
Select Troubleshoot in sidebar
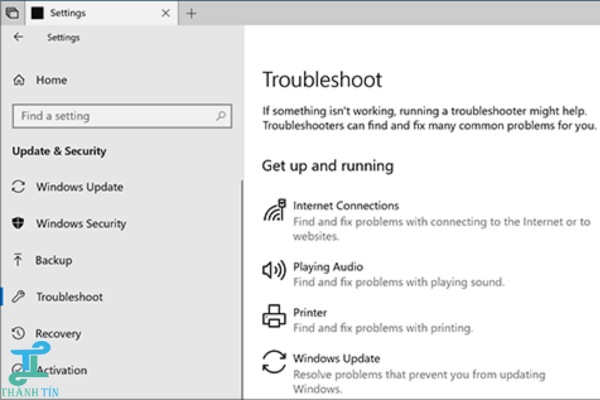tap(69, 297)
